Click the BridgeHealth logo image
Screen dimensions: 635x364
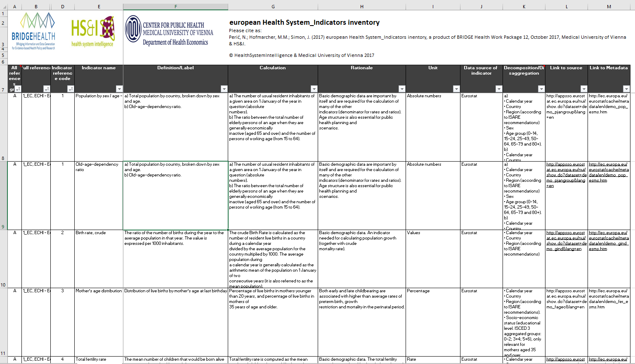click(33, 31)
